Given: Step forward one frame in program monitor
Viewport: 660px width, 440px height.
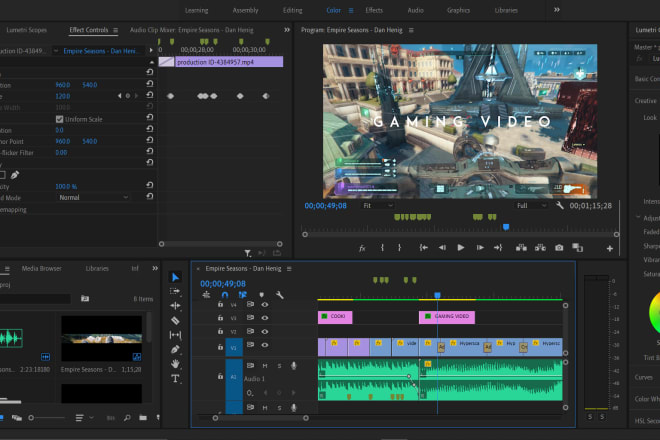Looking at the screenshot, I should (x=480, y=248).
